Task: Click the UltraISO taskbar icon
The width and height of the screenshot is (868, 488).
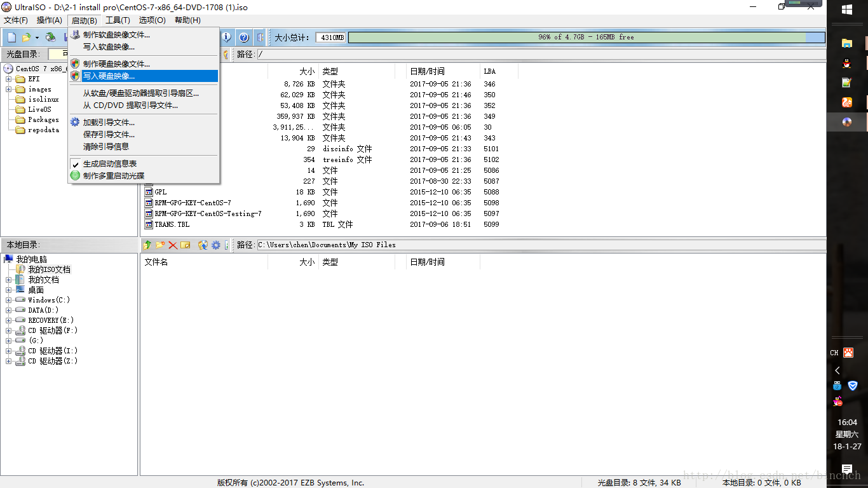Action: point(846,122)
